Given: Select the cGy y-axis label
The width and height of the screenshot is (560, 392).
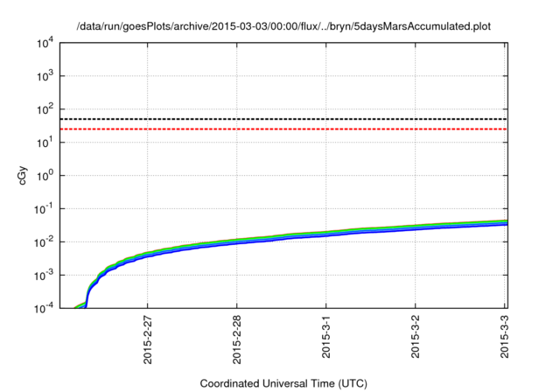Looking at the screenshot, I should coord(23,175).
